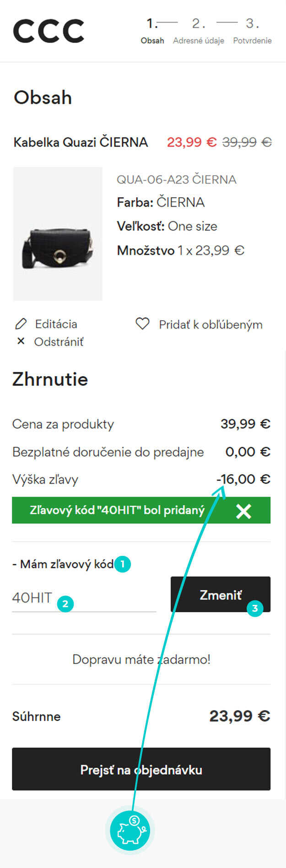Click the numbered marker 3 badge
The width and height of the screenshot is (286, 868).
click(255, 608)
